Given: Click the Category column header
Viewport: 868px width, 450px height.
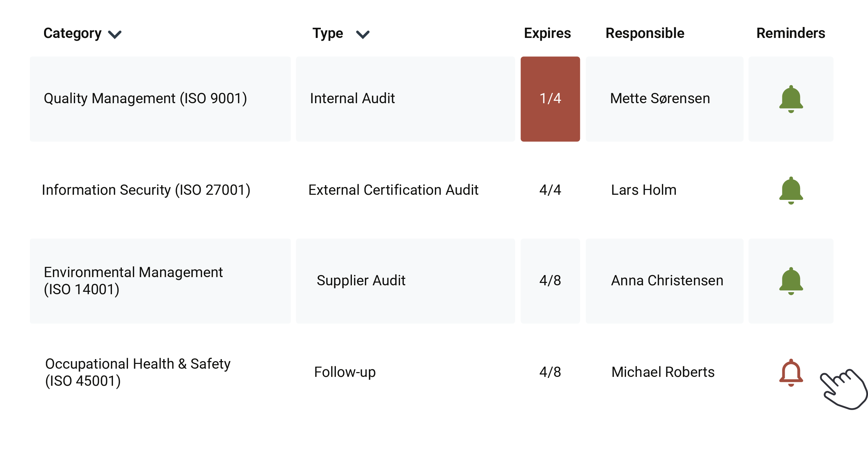Looking at the screenshot, I should (x=72, y=33).
